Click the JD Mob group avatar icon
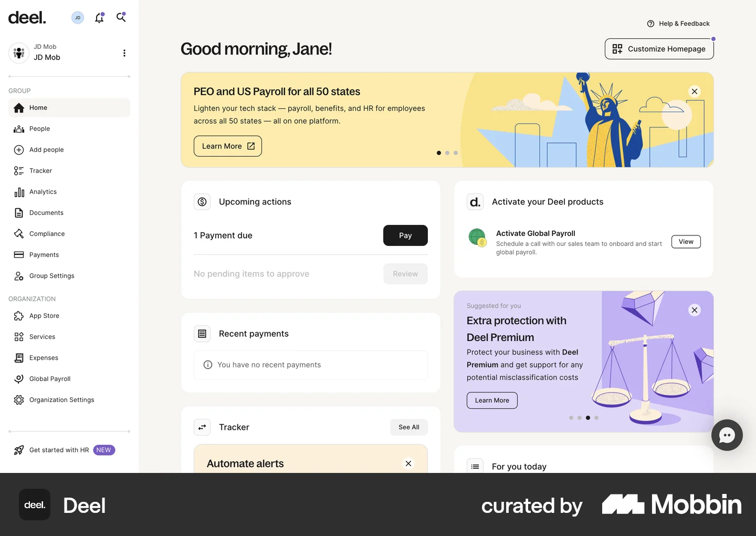The width and height of the screenshot is (756, 536). 19,53
